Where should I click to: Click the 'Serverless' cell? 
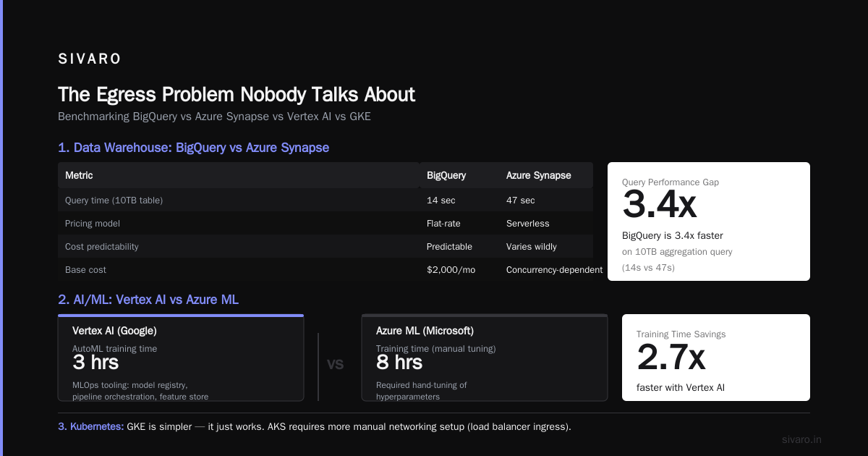[528, 224]
